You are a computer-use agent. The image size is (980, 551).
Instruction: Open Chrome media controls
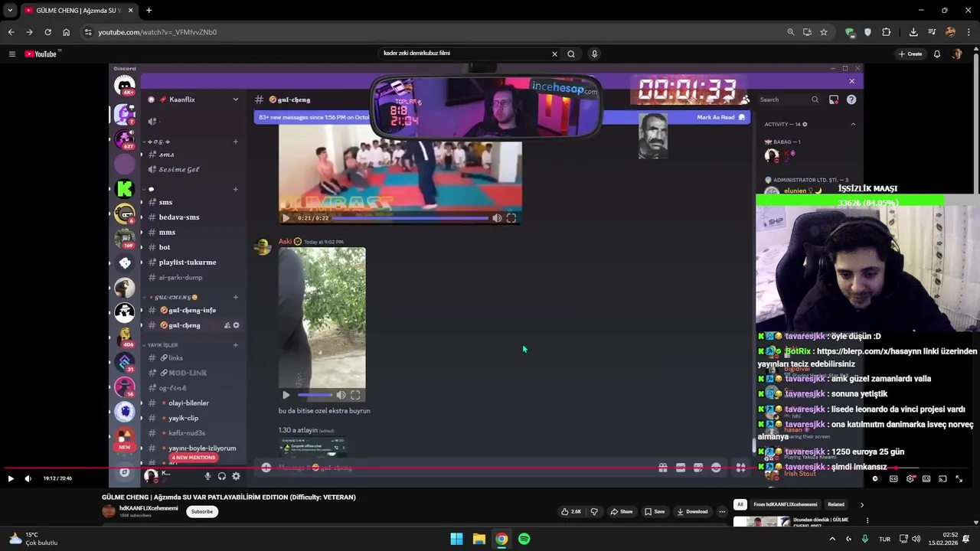tap(932, 32)
